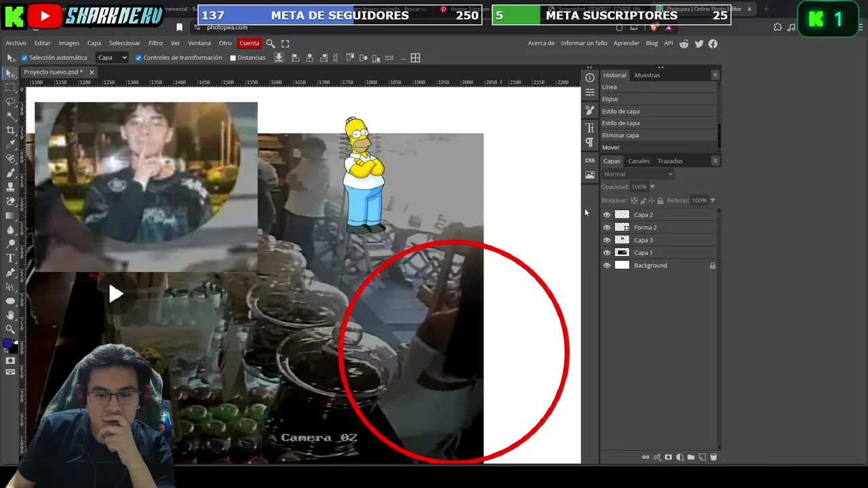Open the CSS panel icon
The width and height of the screenshot is (868, 488).
pos(590,161)
